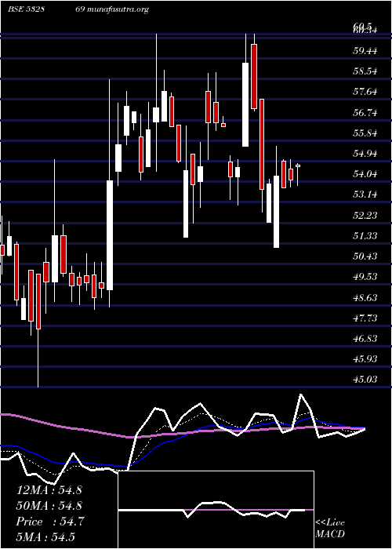Select the 45.03 price axis label
Image resolution: width=392 pixels, height=549 pixels.
pyautogui.click(x=365, y=379)
